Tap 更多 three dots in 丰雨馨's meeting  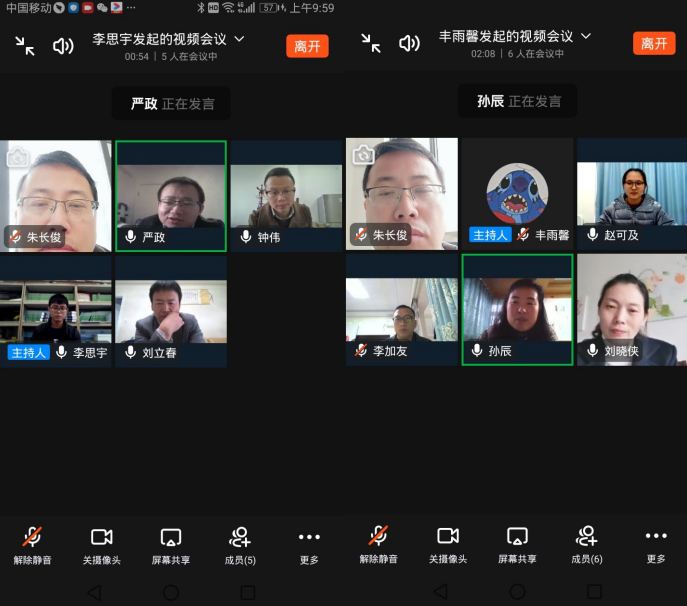656,545
